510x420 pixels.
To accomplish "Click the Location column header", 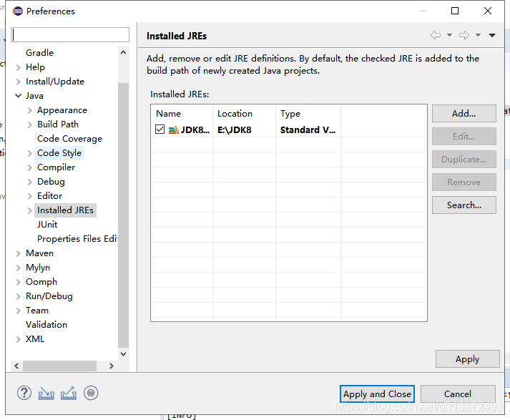I will [245, 114].
